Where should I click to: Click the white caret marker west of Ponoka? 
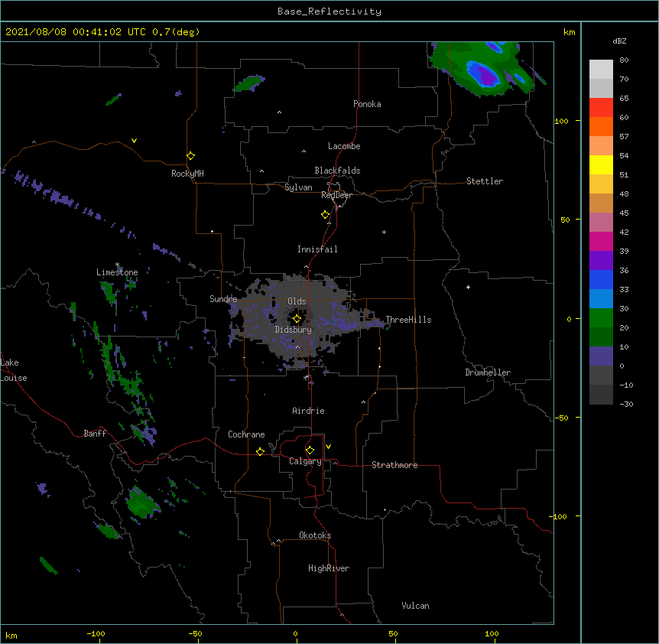click(x=280, y=112)
